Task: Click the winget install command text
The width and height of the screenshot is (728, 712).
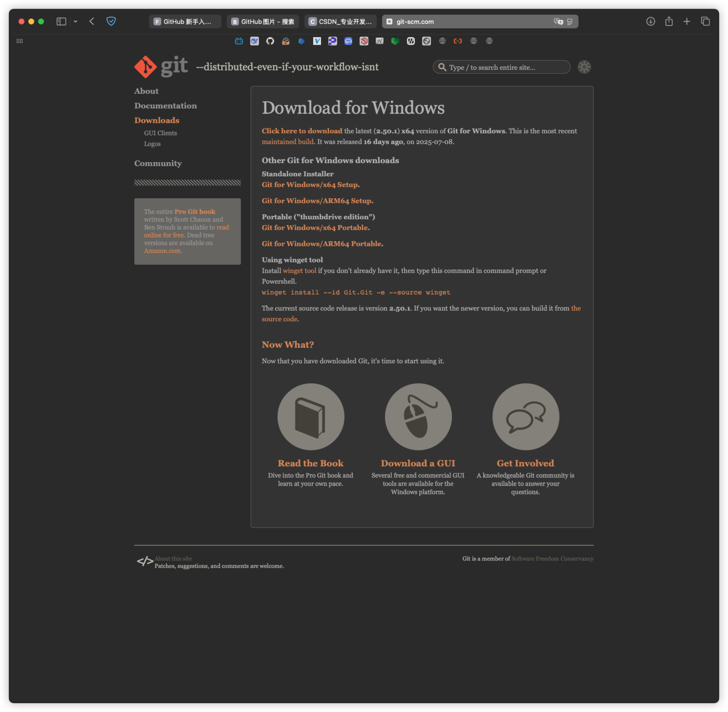Action: pos(356,293)
